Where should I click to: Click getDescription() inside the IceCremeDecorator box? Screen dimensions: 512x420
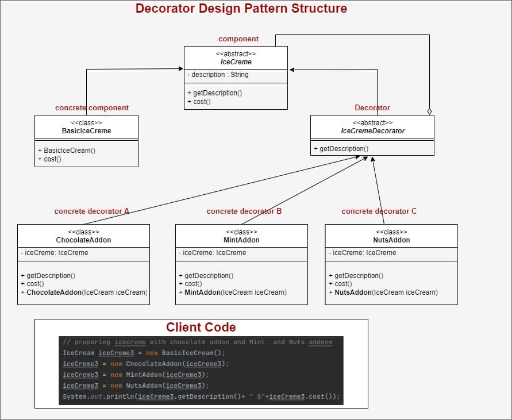(x=341, y=149)
